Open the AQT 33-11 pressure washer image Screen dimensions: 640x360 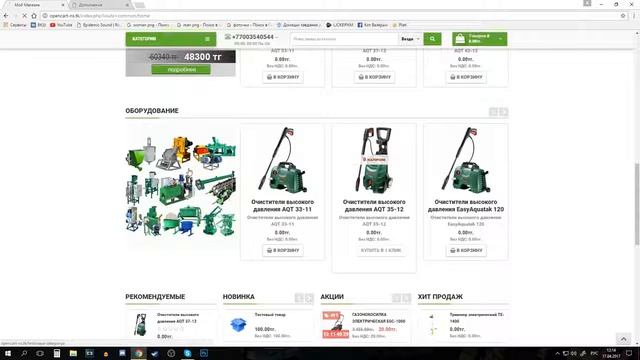coord(282,160)
